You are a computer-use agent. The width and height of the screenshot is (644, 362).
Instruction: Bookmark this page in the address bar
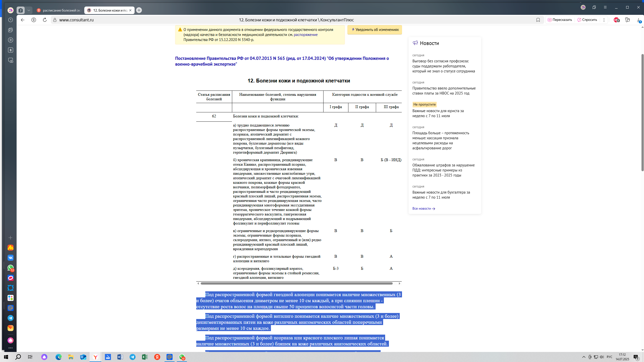(538, 20)
